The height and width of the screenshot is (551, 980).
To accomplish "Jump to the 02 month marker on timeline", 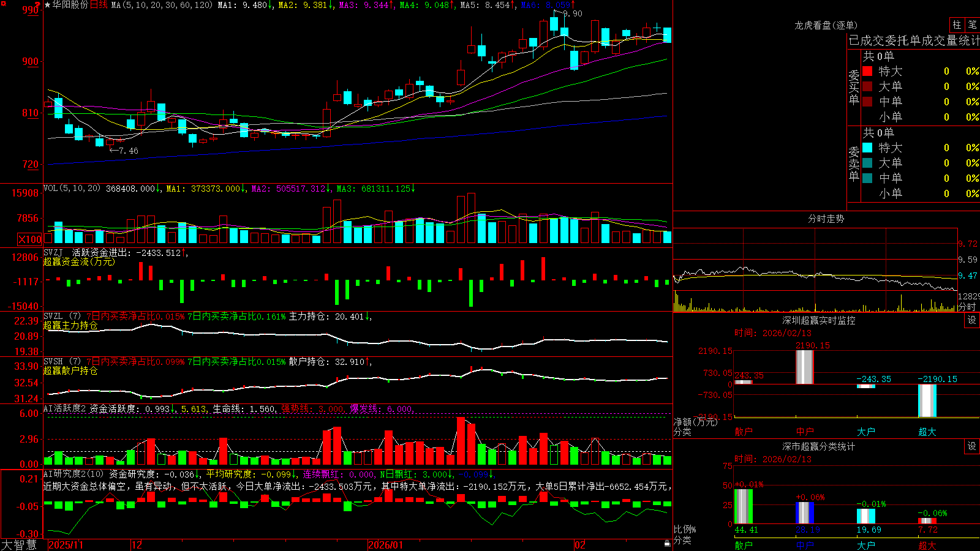I will (x=580, y=545).
